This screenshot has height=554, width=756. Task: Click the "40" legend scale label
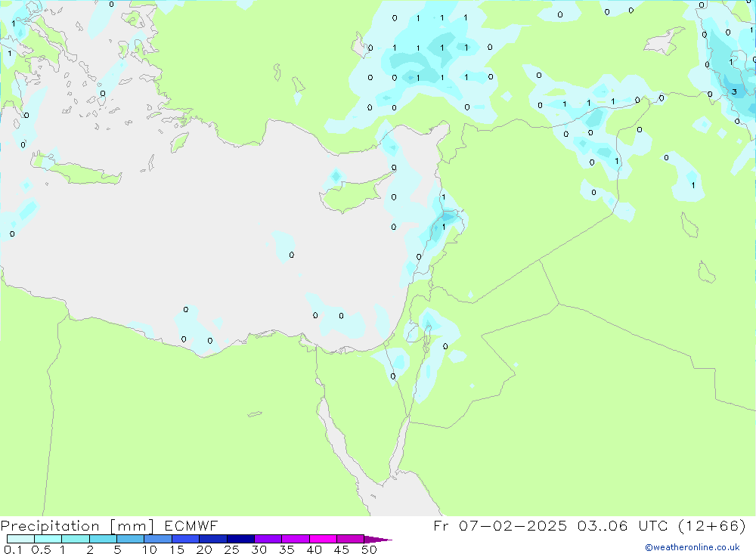[314, 549]
